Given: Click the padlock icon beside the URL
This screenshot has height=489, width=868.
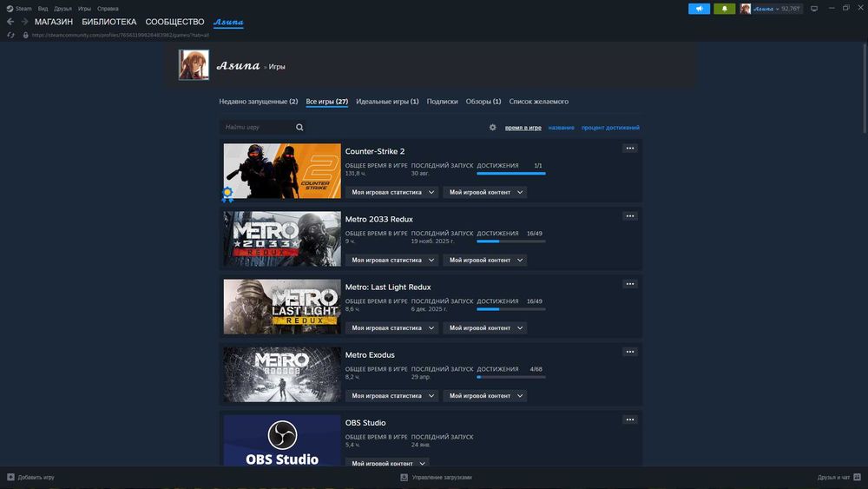Looking at the screenshot, I should point(25,35).
